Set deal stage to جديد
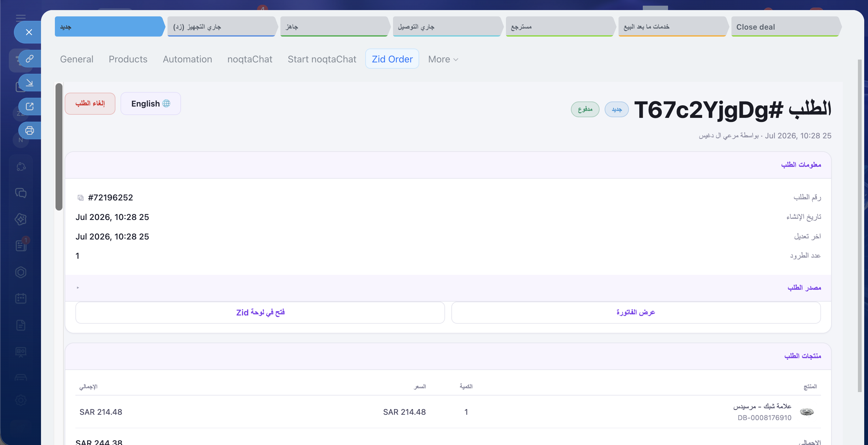 coord(109,26)
